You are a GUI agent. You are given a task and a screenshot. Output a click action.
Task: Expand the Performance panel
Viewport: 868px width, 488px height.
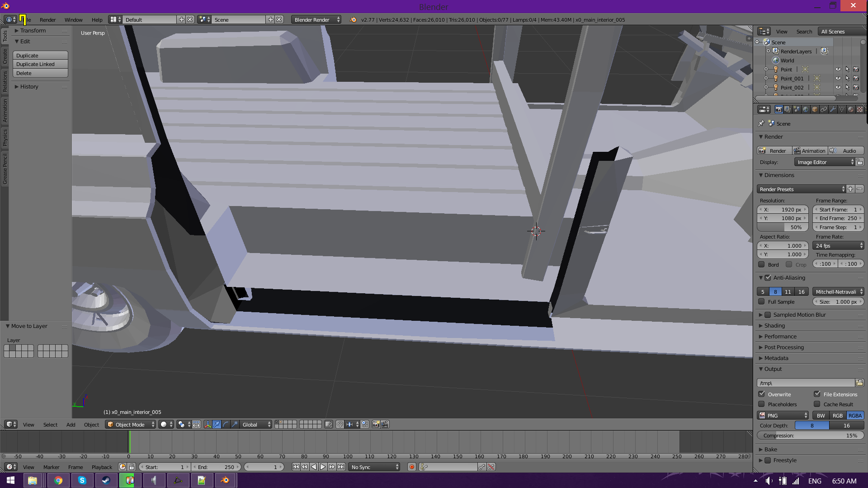click(x=780, y=337)
